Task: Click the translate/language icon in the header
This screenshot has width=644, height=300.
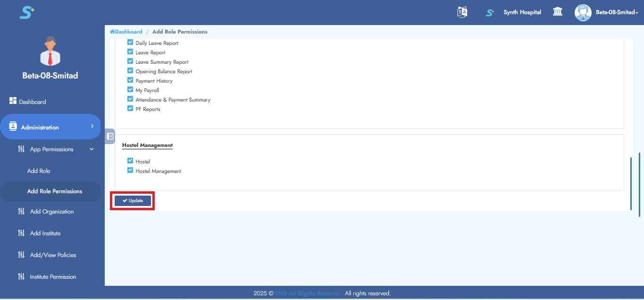Action: click(x=462, y=12)
